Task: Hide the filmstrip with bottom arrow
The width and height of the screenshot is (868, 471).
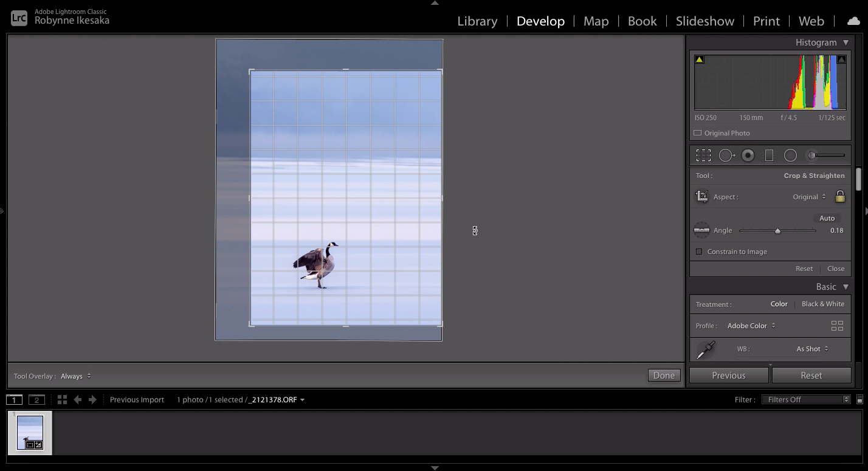Action: 434,468
